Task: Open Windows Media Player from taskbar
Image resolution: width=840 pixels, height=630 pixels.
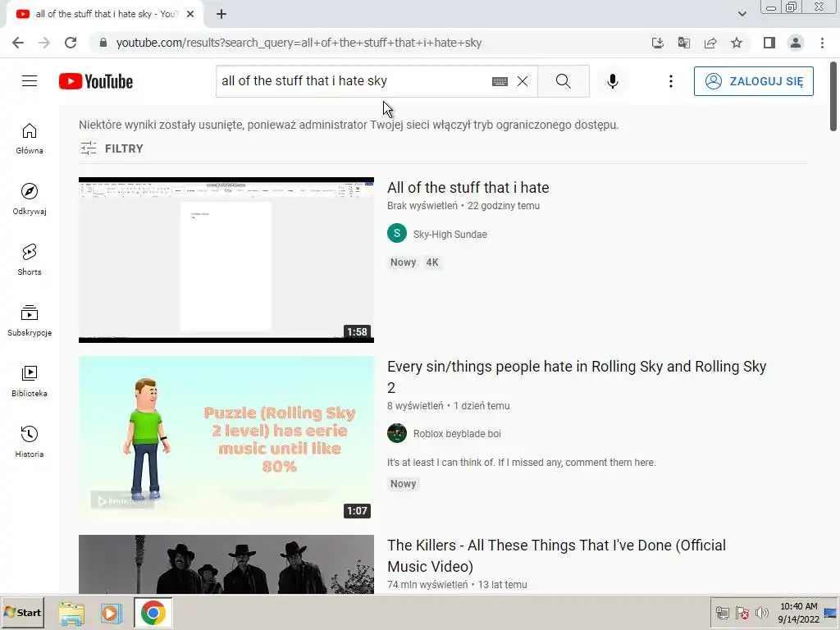Action: 112,613
